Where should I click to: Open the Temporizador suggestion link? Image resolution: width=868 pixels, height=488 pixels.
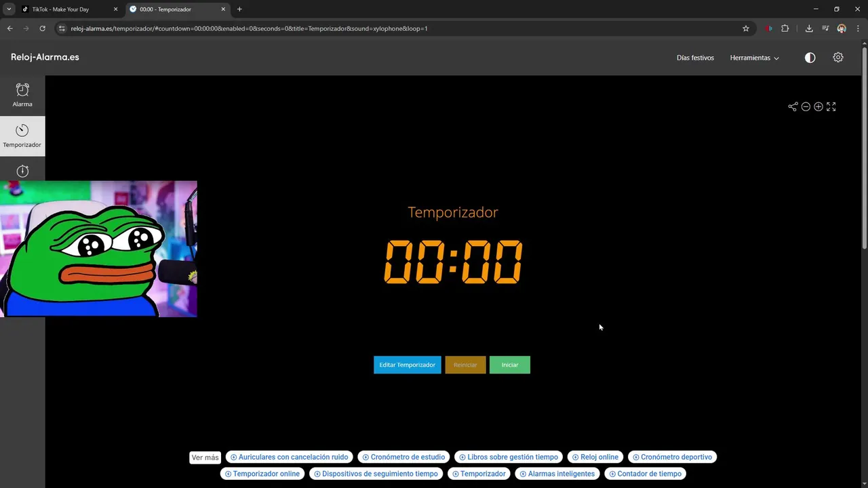[x=479, y=474]
